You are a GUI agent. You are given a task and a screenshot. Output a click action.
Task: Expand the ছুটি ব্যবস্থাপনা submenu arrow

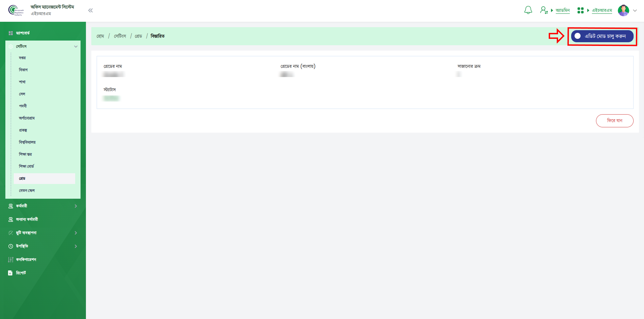76,233
